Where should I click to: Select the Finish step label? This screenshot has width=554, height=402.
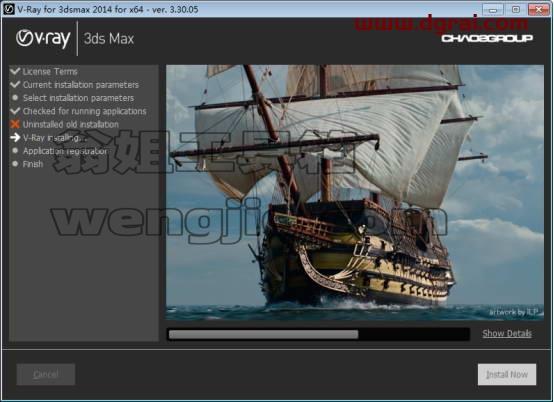pos(33,164)
